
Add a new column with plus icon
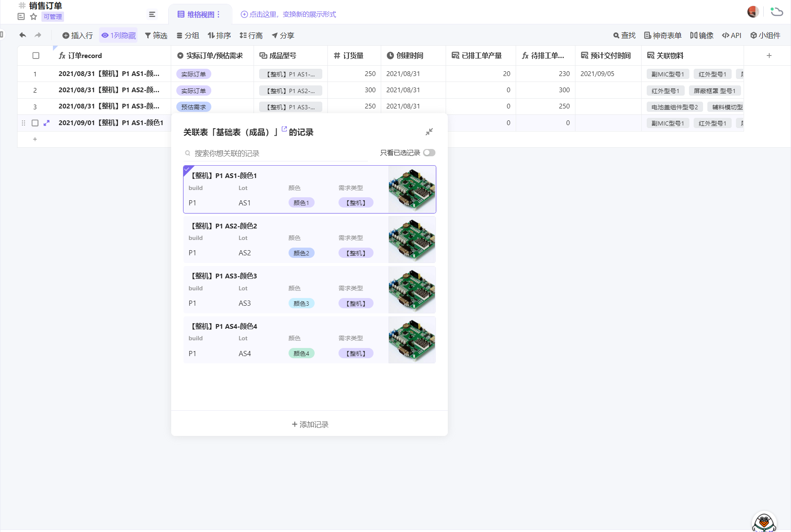click(x=769, y=56)
